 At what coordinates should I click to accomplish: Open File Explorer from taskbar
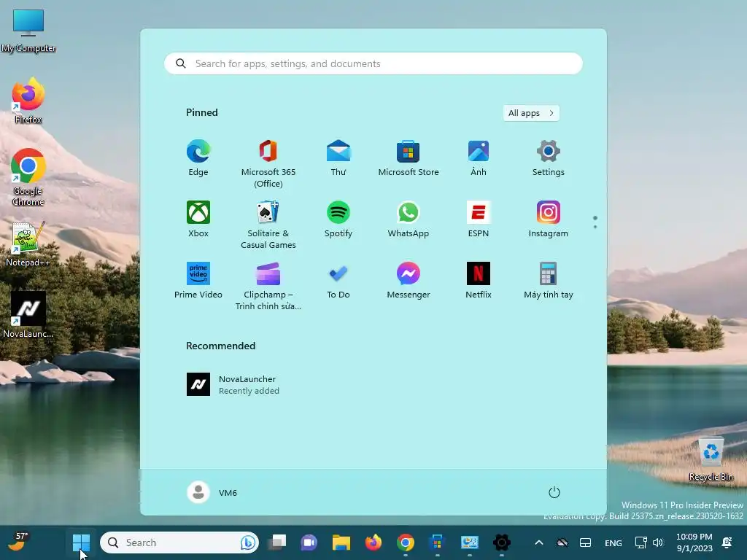[x=341, y=542]
